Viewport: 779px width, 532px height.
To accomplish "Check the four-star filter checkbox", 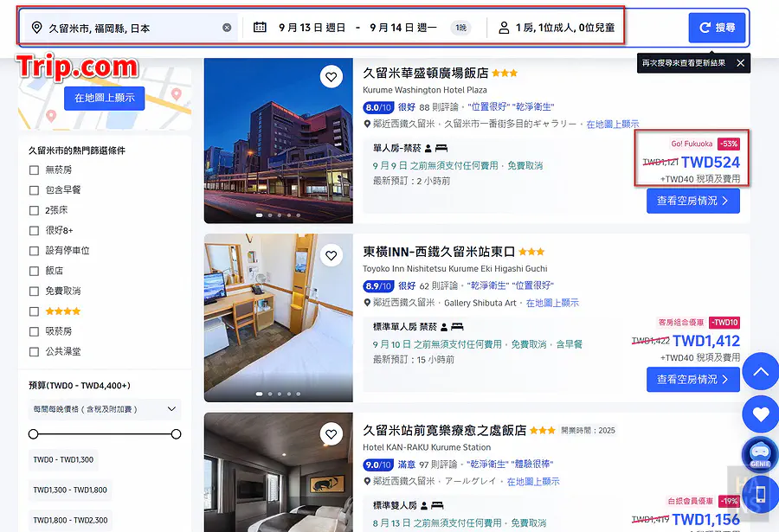I will pos(34,311).
